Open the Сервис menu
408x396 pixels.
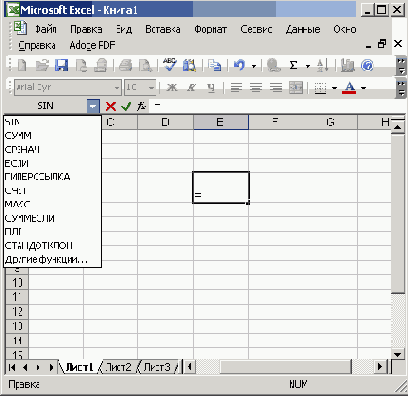click(x=256, y=29)
